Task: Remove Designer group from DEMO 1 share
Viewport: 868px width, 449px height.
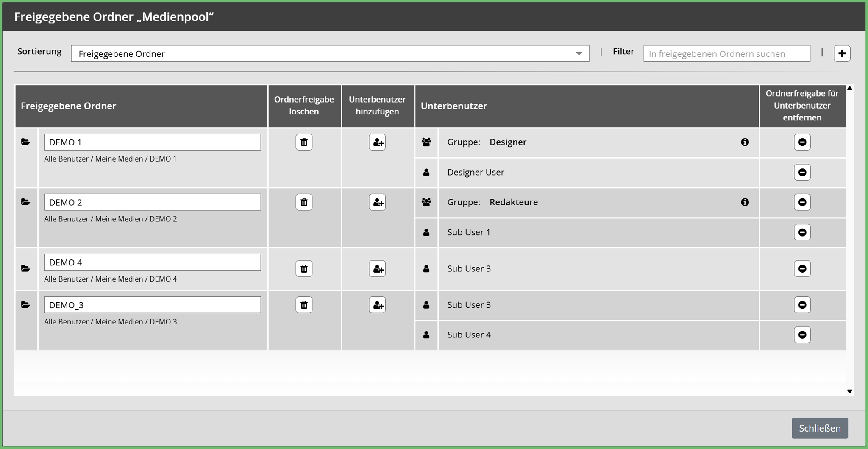Action: tap(802, 142)
